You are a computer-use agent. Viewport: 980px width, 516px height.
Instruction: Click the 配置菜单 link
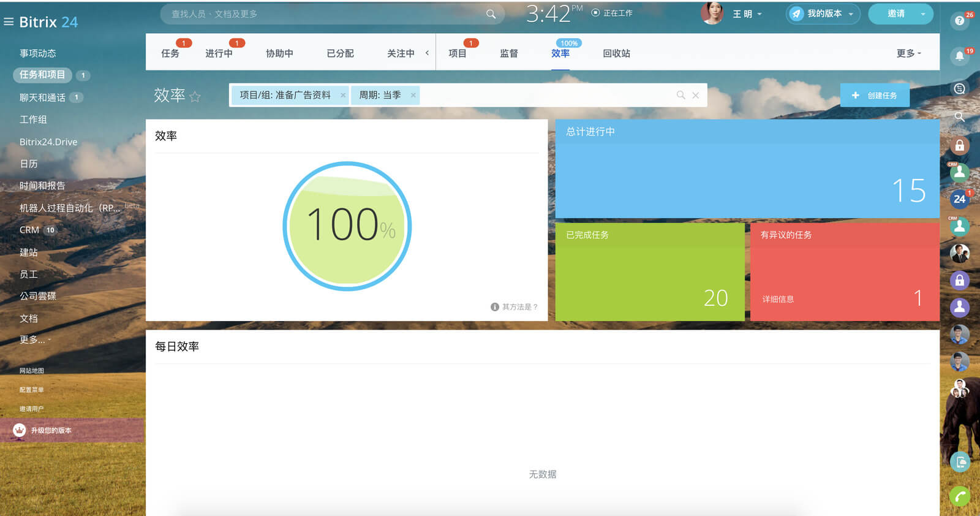(31, 390)
